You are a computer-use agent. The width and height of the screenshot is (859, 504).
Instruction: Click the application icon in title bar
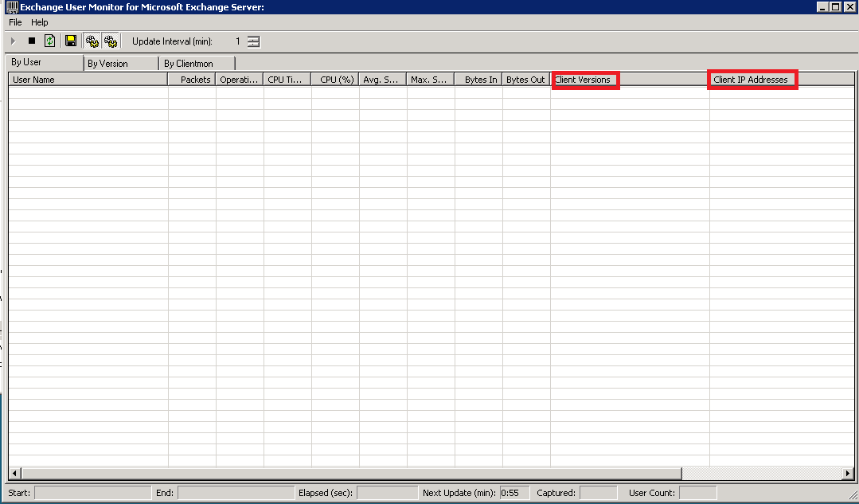point(12,7)
